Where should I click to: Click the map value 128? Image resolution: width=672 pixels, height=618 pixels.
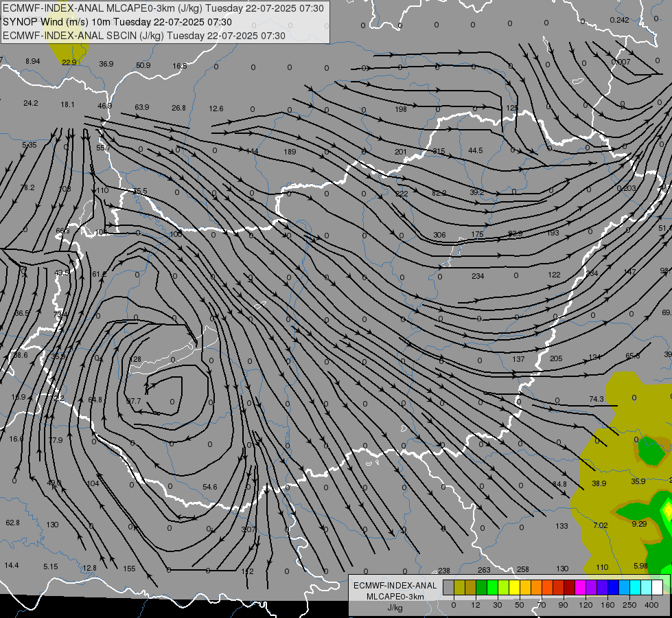(135, 359)
